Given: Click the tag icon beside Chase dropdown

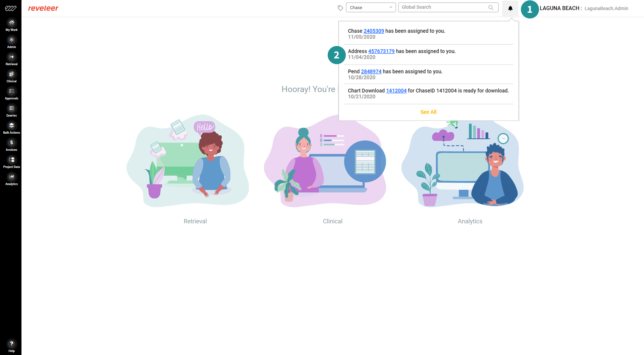Looking at the screenshot, I should 340,8.
